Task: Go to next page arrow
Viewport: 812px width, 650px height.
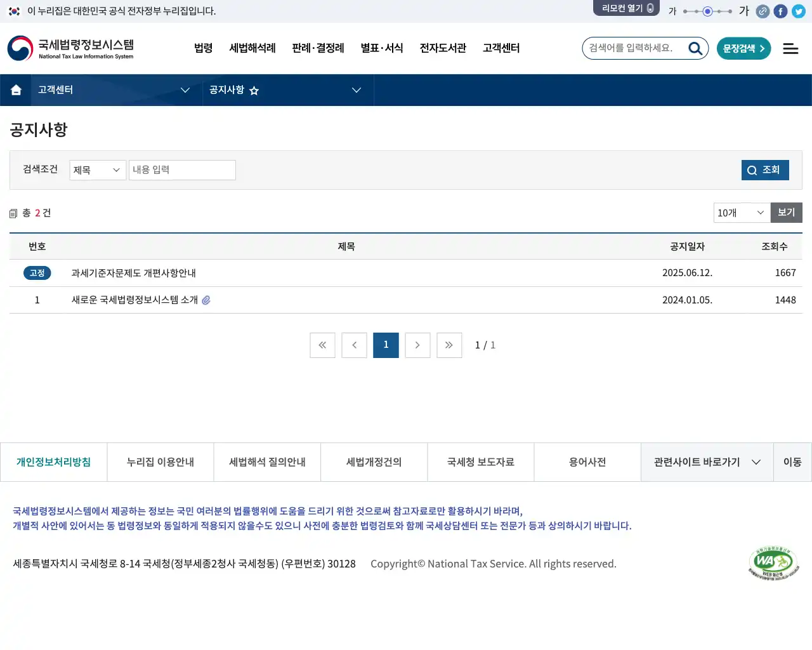Action: coord(417,345)
